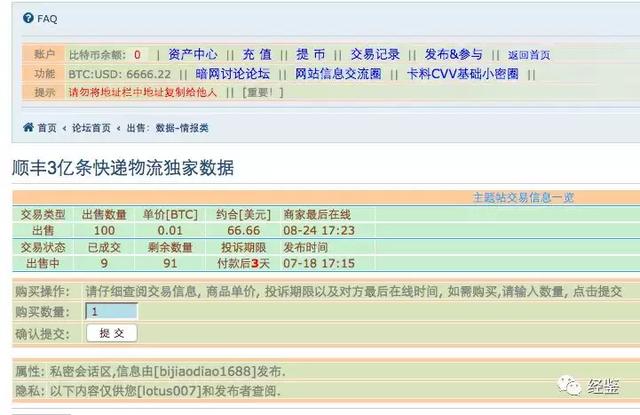Go to 首页 in breadcrumb

tap(47, 128)
